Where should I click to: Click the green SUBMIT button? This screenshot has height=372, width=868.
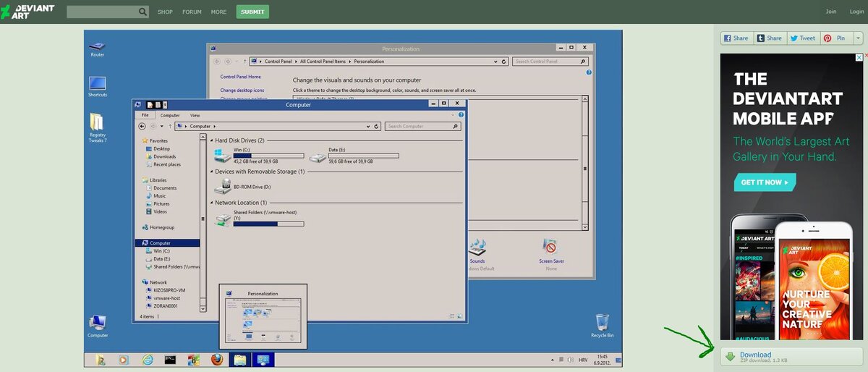[252, 12]
